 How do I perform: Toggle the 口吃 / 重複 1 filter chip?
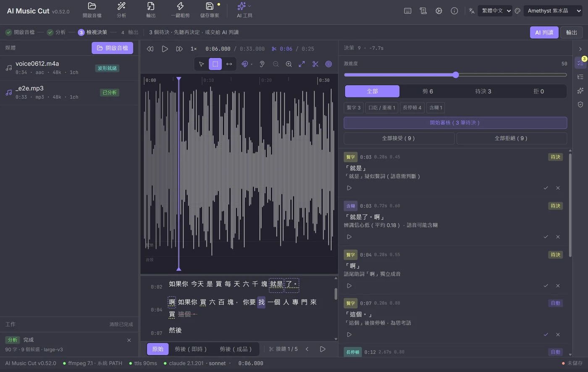point(382,108)
